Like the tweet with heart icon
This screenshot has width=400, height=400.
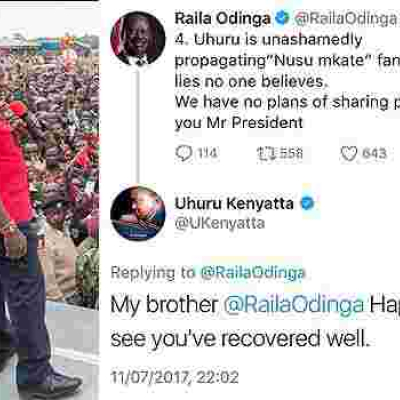point(349,154)
